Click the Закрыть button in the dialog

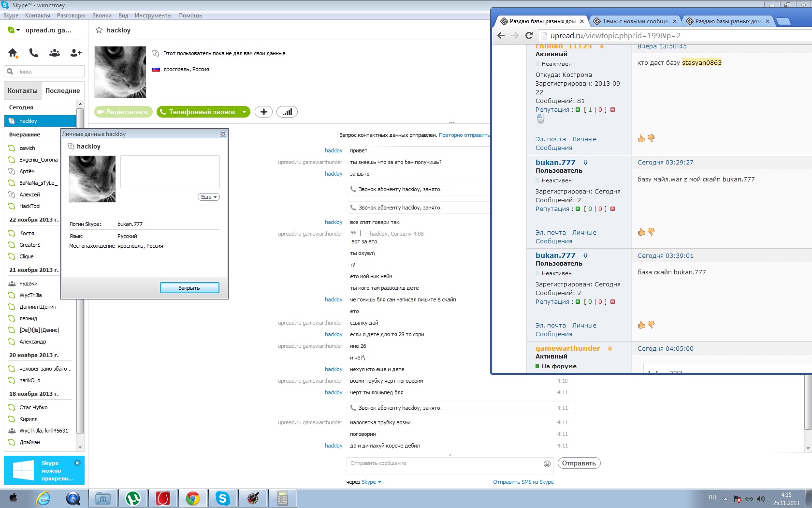[189, 288]
